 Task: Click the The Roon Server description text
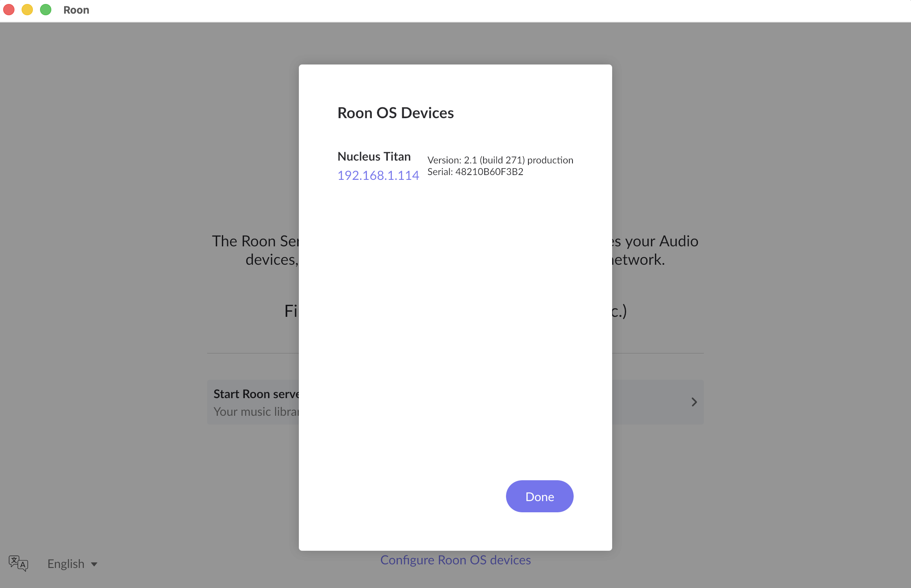(256, 241)
